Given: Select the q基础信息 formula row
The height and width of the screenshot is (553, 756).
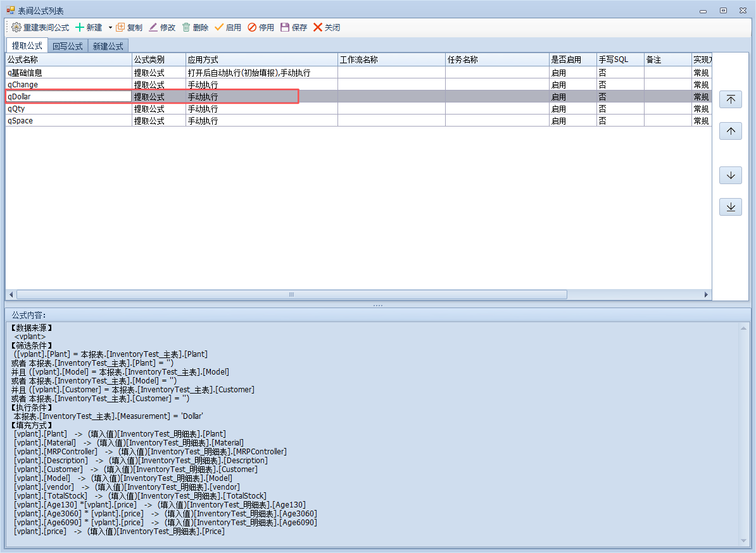Looking at the screenshot, I should tap(358, 73).
